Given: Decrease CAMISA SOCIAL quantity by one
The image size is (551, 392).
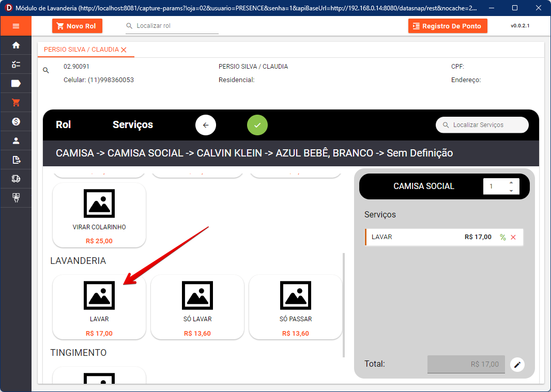Looking at the screenshot, I should [511, 191].
